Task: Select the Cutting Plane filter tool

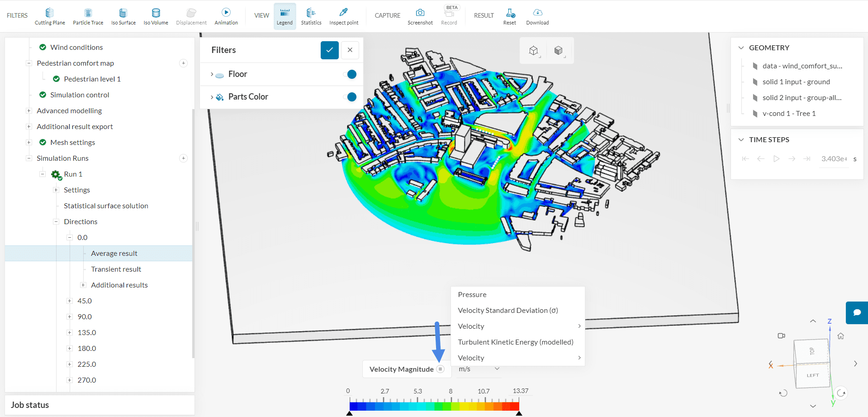Action: click(x=50, y=16)
